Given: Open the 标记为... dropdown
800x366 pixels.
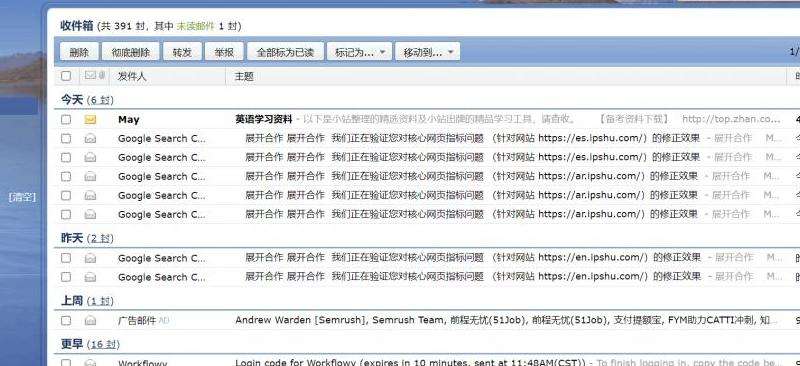Looking at the screenshot, I should tap(359, 52).
